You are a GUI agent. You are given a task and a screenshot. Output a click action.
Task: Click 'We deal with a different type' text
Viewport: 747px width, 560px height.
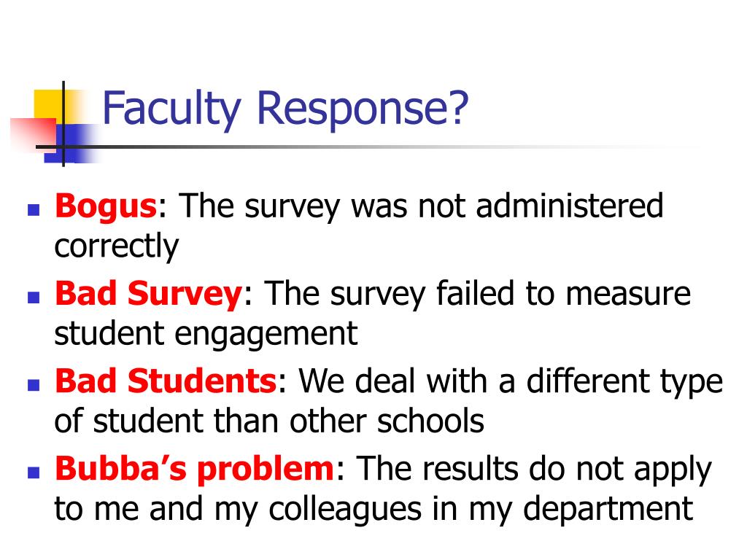(511, 383)
